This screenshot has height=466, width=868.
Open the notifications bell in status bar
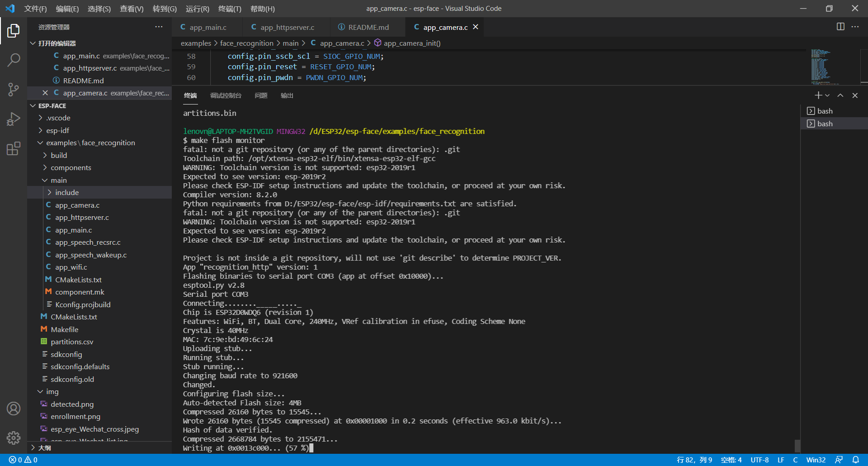point(856,460)
